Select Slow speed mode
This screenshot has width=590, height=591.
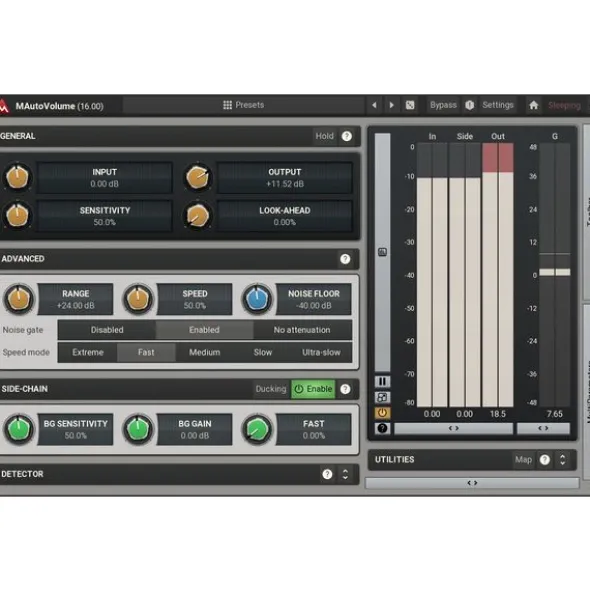(263, 352)
